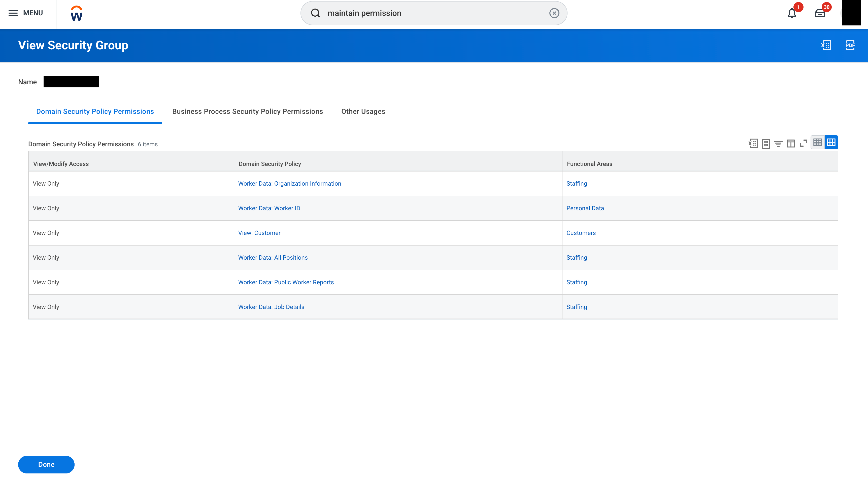
Task: Clear the search field text
Action: [554, 13]
